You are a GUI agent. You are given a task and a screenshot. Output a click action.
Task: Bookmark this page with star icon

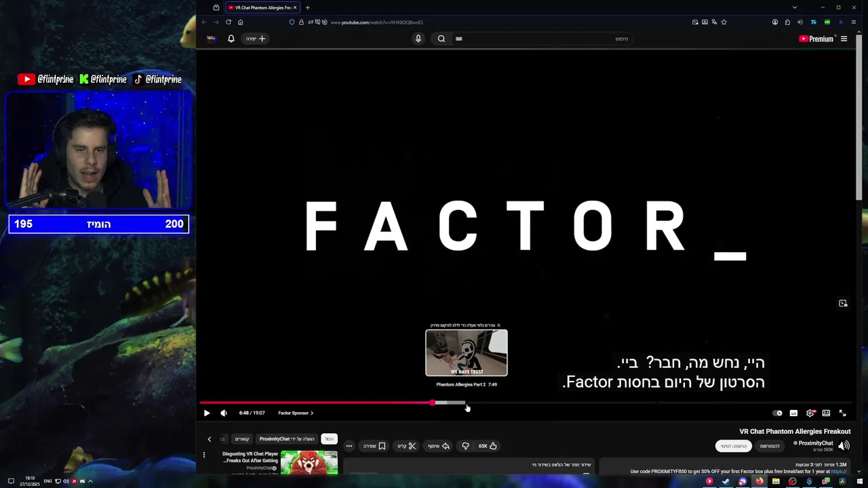point(724,22)
